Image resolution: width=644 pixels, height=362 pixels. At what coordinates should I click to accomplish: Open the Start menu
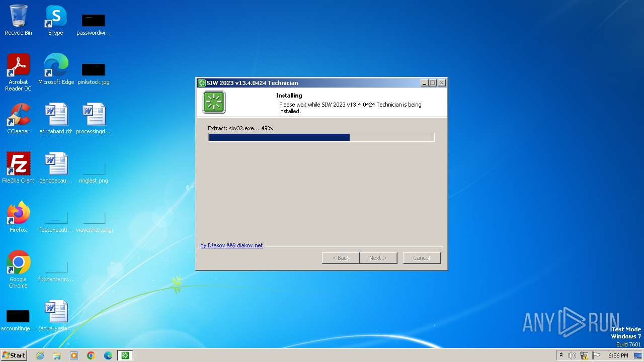14,355
